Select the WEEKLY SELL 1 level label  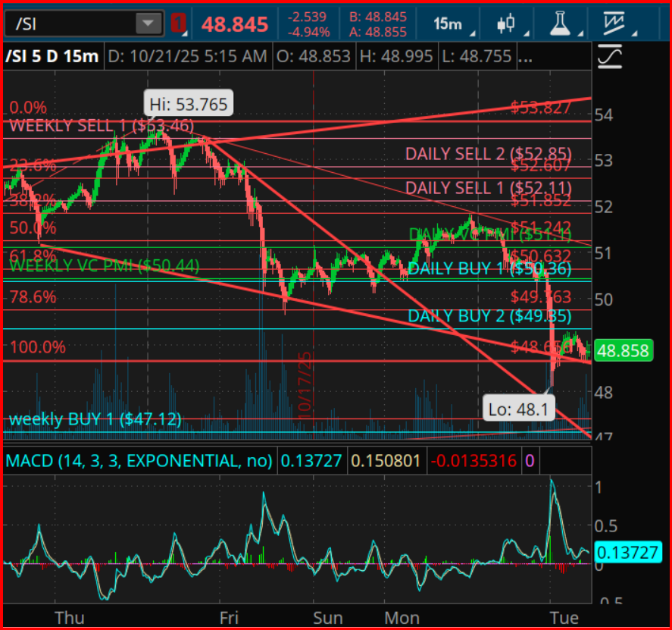[102, 126]
